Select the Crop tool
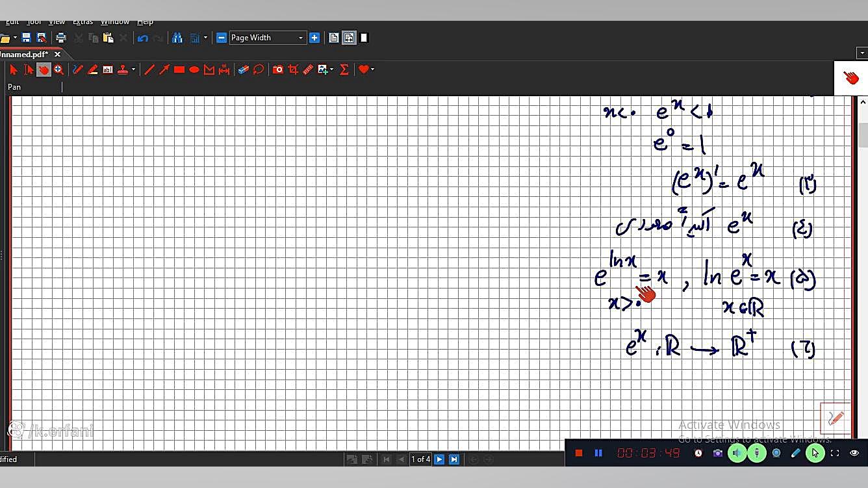This screenshot has width=868, height=488. click(293, 70)
